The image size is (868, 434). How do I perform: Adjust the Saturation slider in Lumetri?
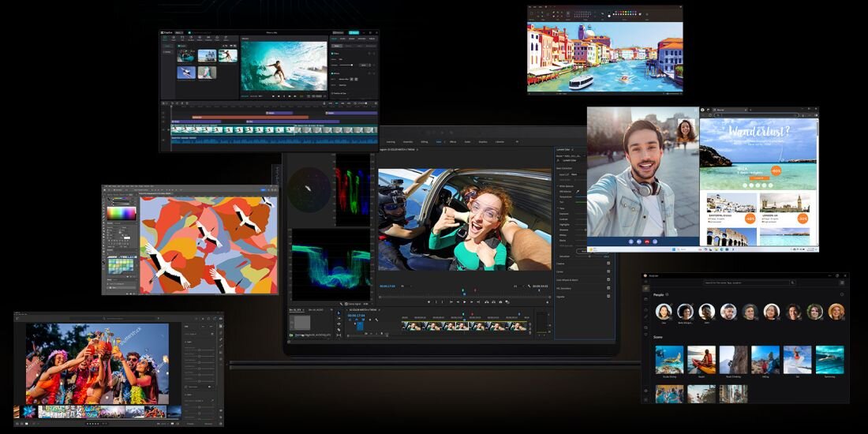[x=591, y=256]
